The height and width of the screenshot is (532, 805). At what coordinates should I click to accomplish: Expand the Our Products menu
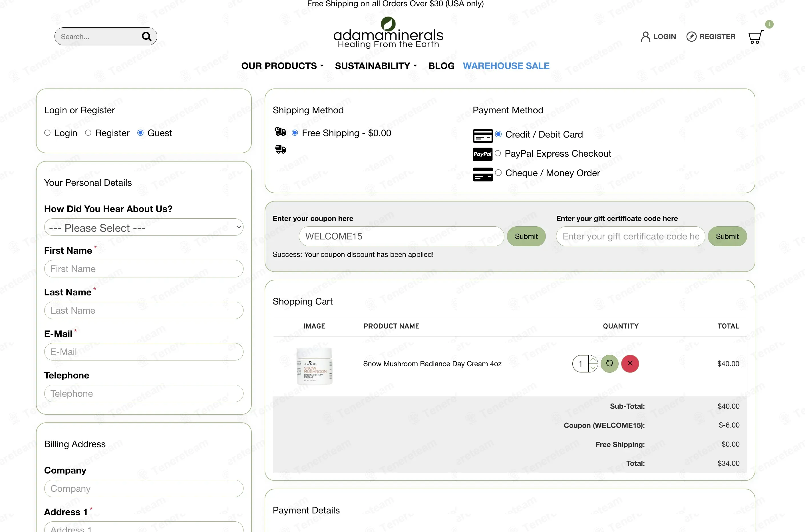(x=282, y=65)
